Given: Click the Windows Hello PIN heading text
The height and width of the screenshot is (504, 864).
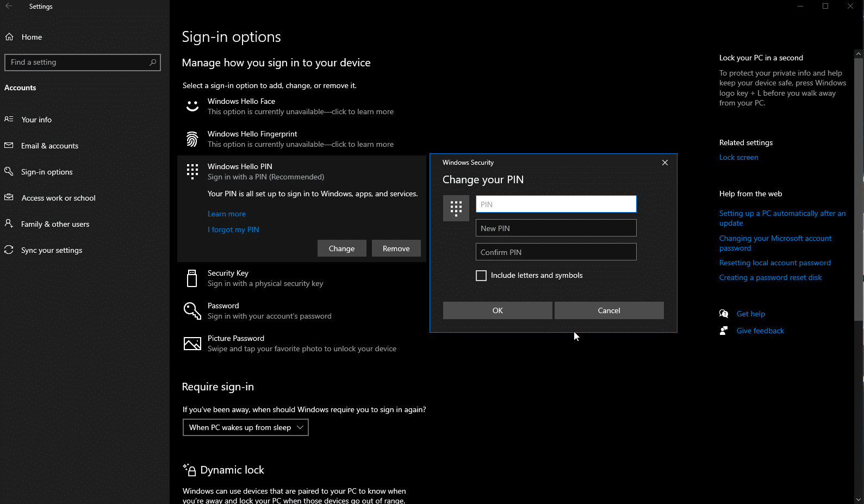Looking at the screenshot, I should [x=240, y=166].
